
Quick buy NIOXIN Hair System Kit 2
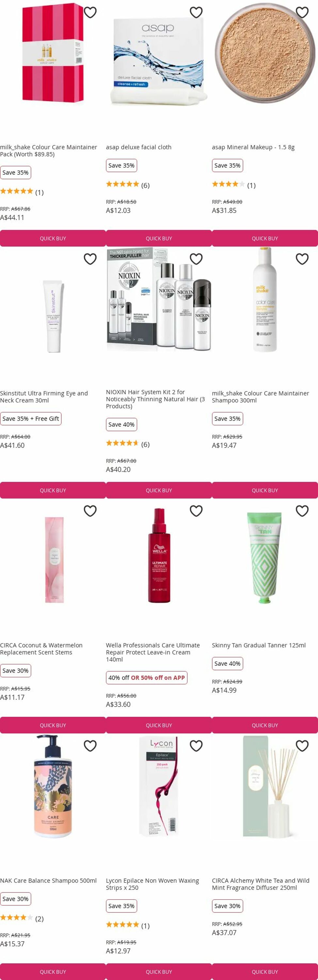[159, 490]
